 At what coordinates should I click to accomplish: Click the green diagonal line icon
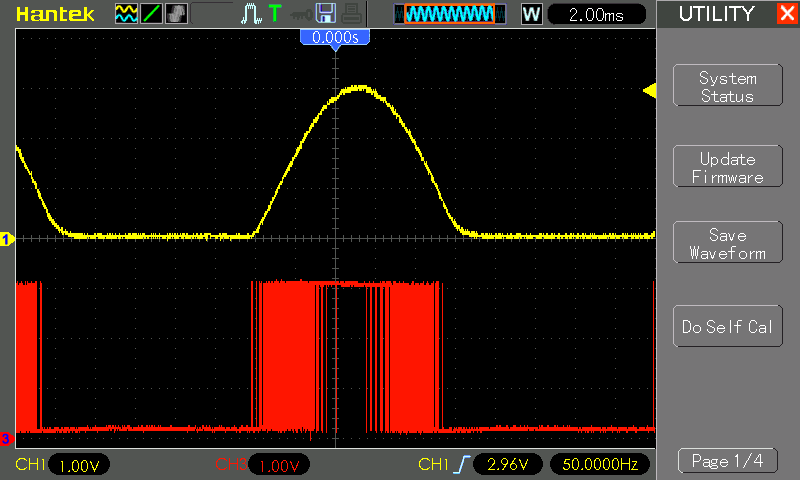151,14
